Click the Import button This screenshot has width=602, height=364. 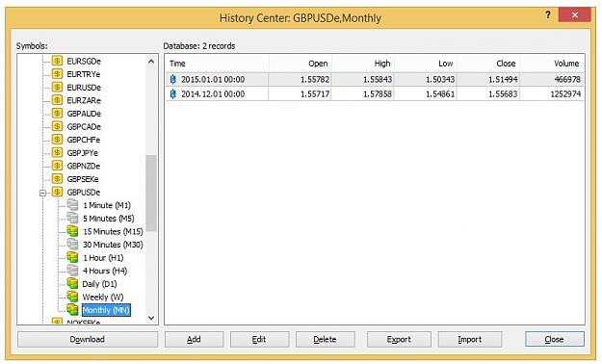[470, 339]
